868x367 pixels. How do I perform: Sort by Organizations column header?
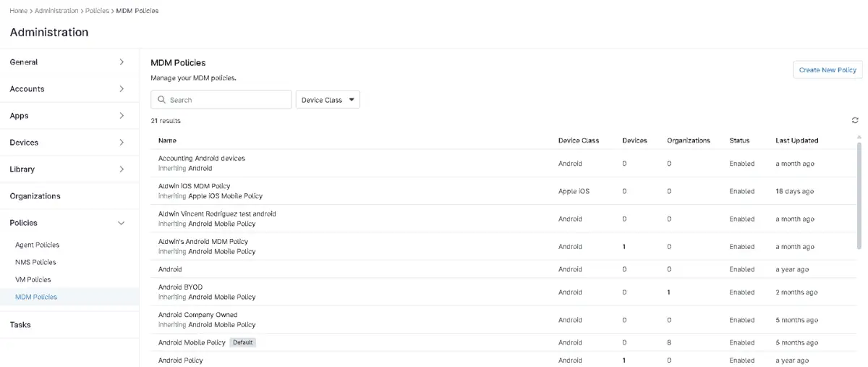pyautogui.click(x=689, y=140)
